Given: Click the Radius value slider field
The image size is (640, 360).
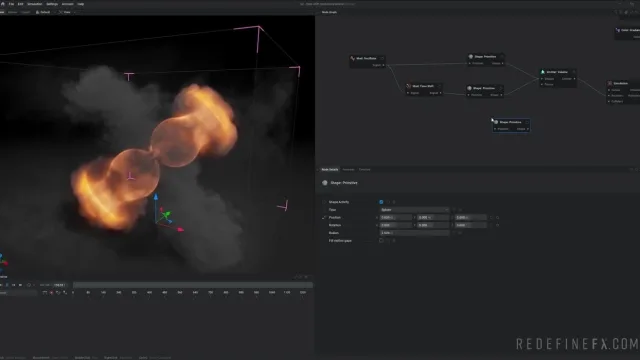Looking at the screenshot, I should tap(414, 233).
